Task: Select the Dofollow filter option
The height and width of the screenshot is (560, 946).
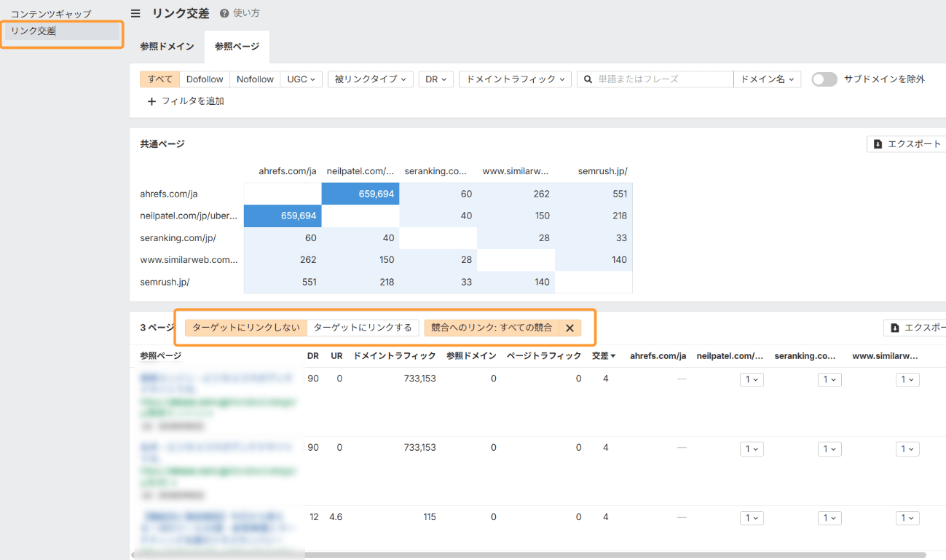Action: click(205, 79)
